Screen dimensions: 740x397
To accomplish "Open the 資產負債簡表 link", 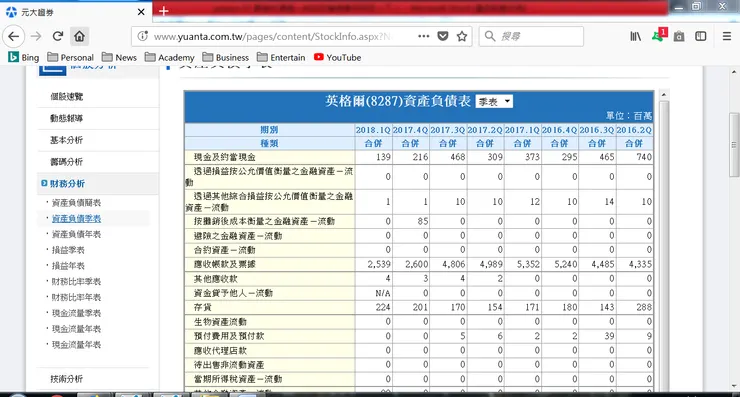I will (76, 203).
